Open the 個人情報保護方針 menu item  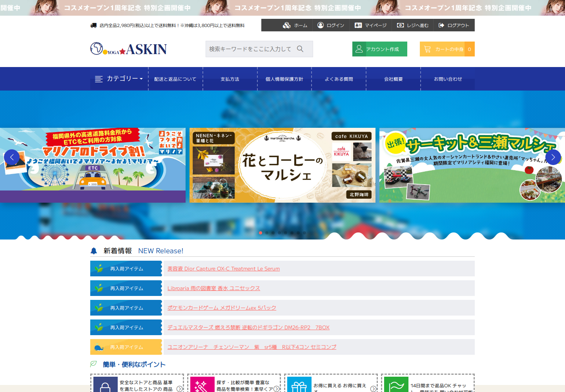tap(284, 79)
